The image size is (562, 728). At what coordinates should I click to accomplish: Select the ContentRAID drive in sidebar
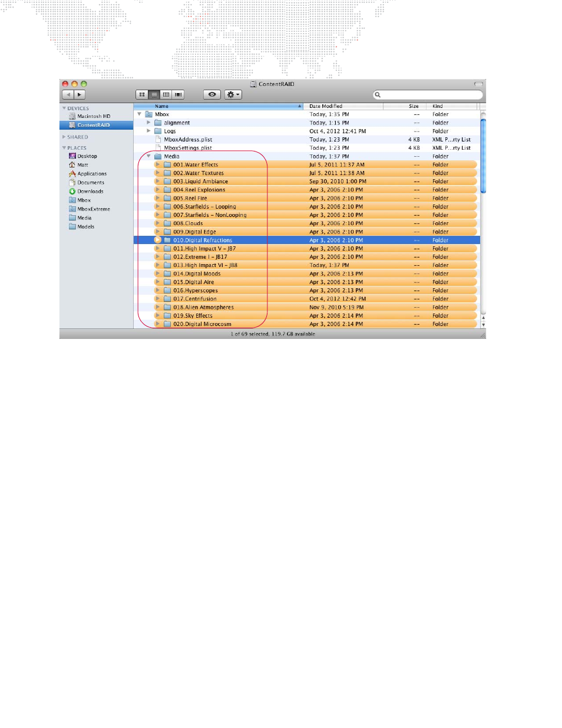96,125
